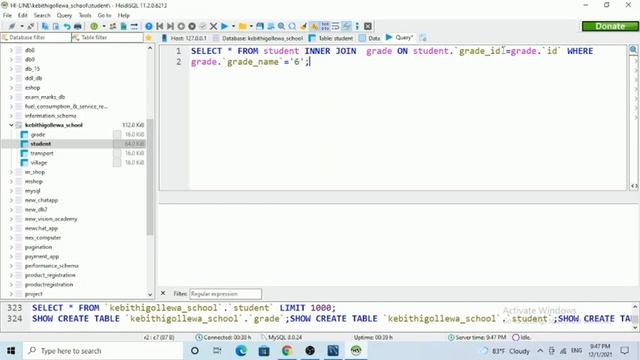Open the session manager connect icon
The image size is (640, 360).
click(x=12, y=26)
